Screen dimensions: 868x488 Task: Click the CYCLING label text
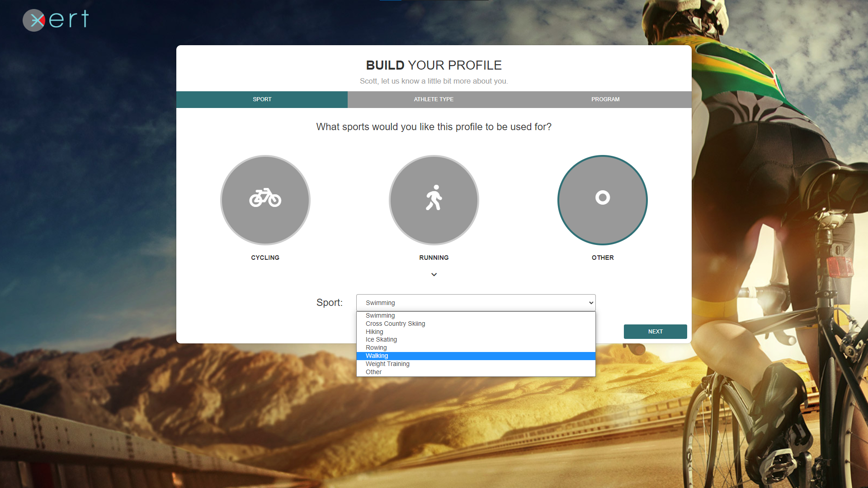point(265,258)
